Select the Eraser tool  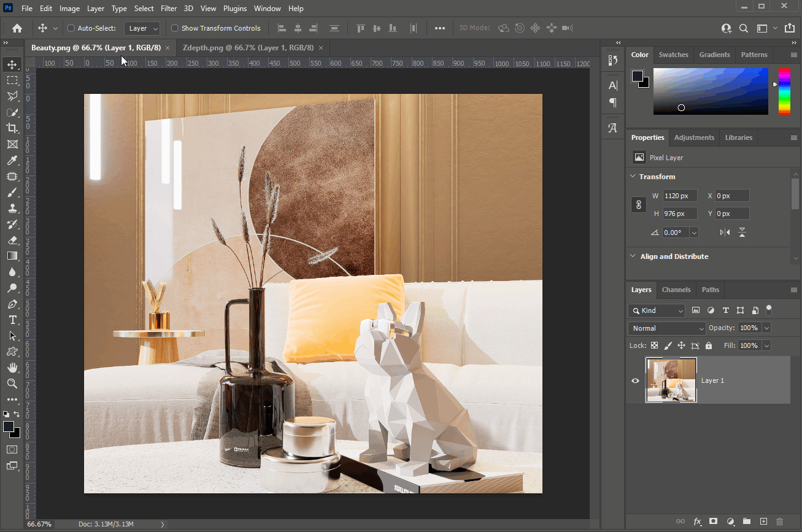click(x=12, y=241)
